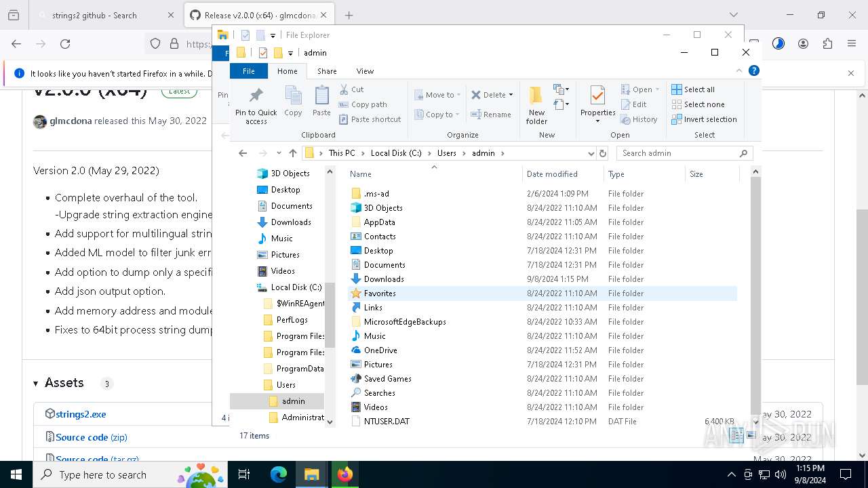This screenshot has width=868, height=488.
Task: Open the Open button dropdown arrow
Action: 657,89
